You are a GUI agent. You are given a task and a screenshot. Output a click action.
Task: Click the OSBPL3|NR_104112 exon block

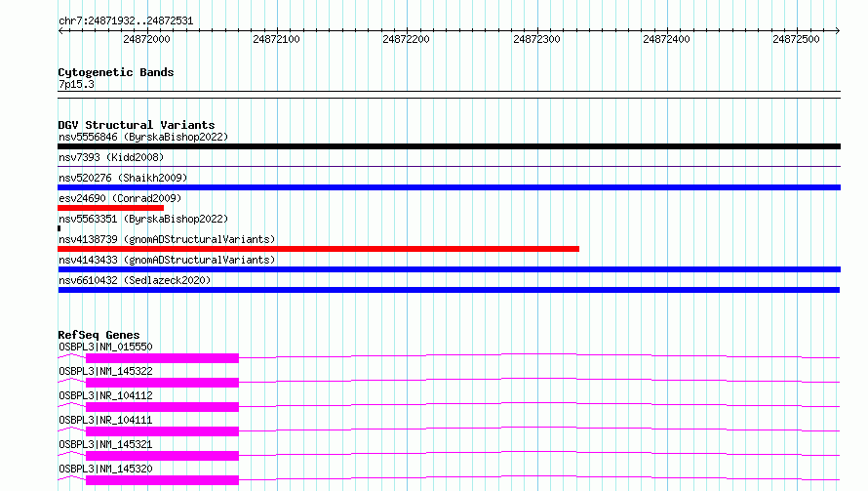click(162, 407)
